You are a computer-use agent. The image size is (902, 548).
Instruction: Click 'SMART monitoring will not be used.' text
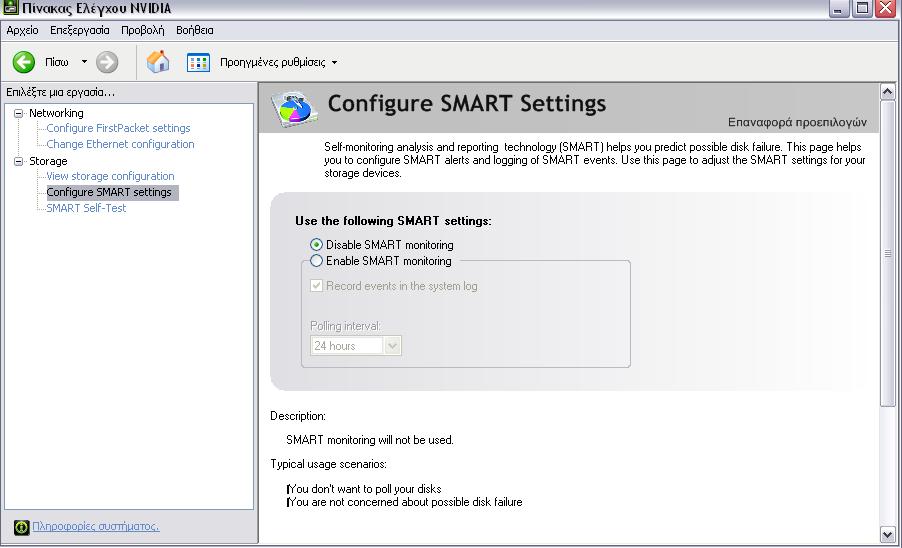(x=370, y=440)
